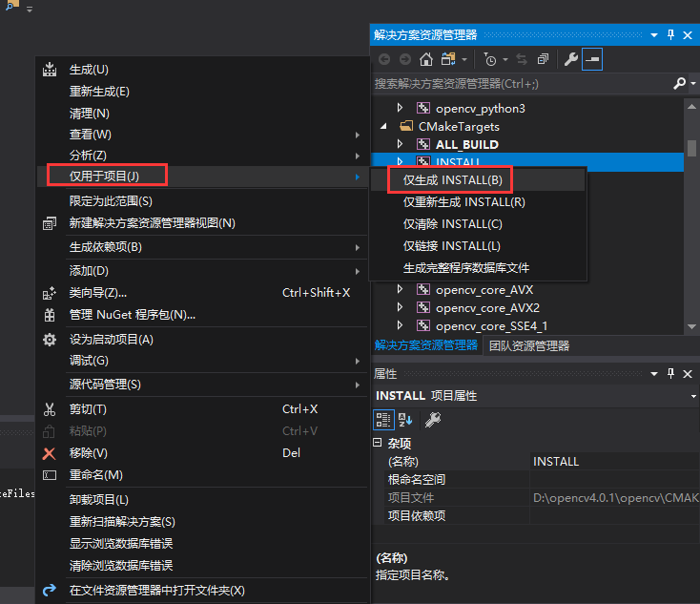Click the opencv_core_AVX2 project icon
Image resolution: width=700 pixels, height=604 pixels.
(423, 308)
